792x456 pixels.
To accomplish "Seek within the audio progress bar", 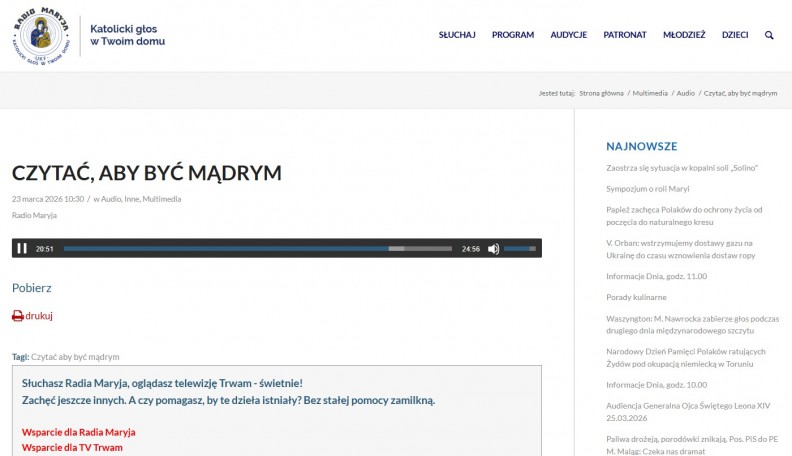I will tap(258, 248).
